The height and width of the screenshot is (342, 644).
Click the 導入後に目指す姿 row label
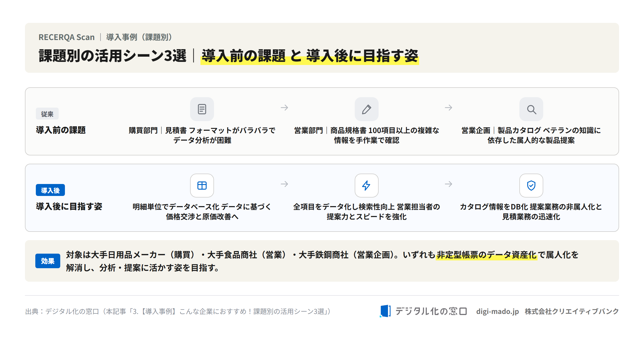[x=69, y=206]
